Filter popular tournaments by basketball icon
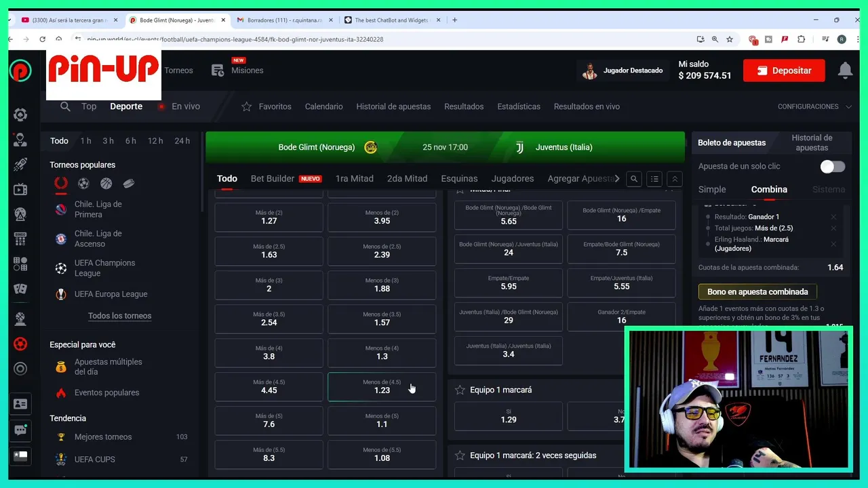The height and width of the screenshot is (488, 868). 106,184
